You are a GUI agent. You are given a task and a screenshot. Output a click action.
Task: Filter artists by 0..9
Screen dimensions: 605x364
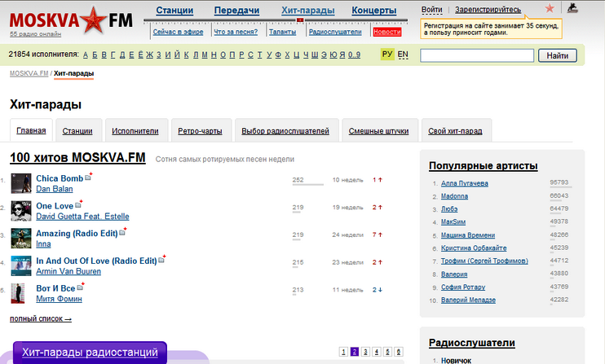click(354, 55)
